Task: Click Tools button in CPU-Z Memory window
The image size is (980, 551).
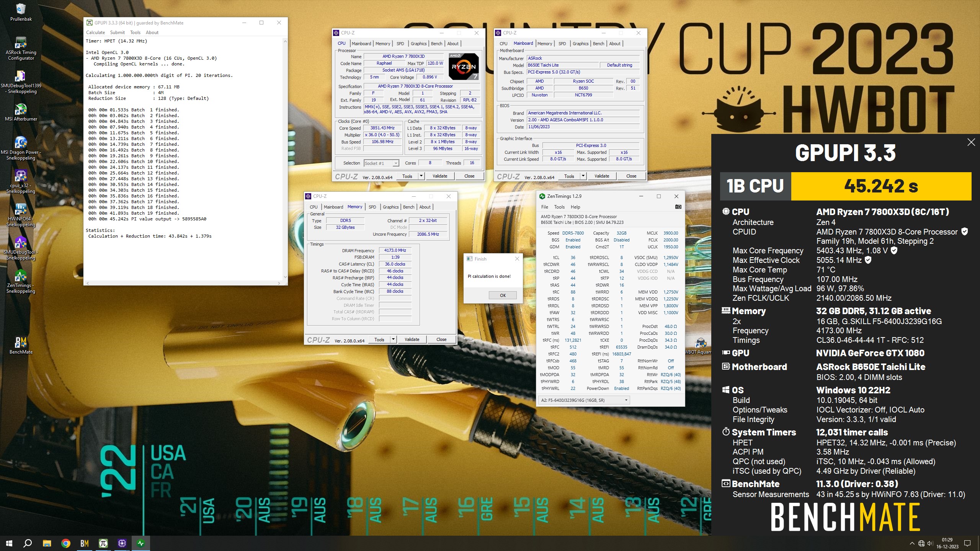Action: coord(379,339)
